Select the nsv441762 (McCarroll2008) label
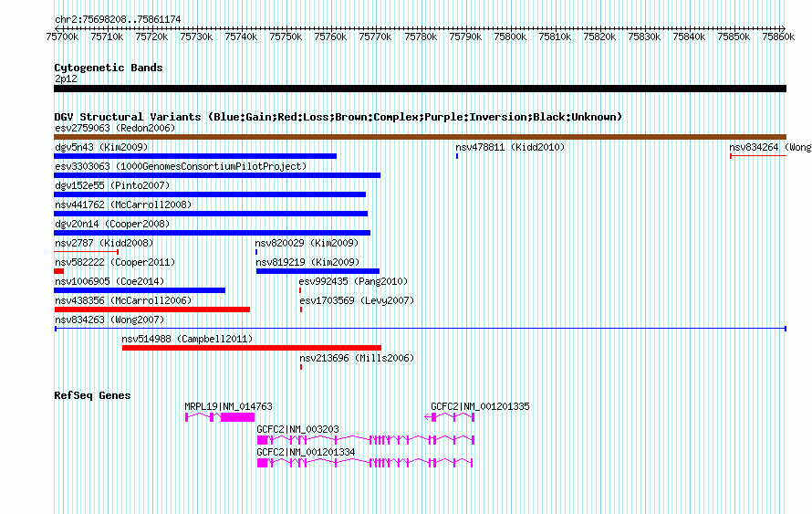This screenshot has height=514, width=812. click(123, 205)
